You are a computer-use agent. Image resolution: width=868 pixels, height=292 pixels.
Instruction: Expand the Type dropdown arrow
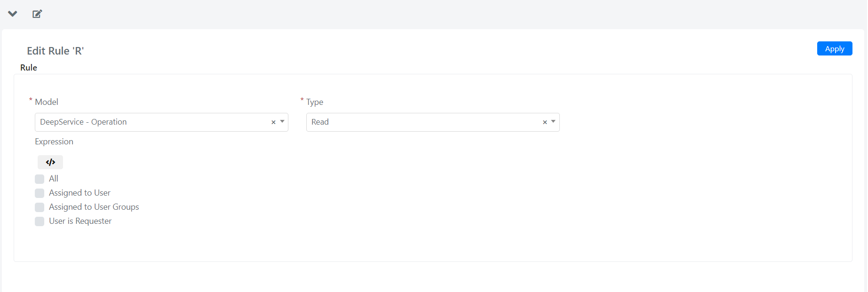pos(553,122)
